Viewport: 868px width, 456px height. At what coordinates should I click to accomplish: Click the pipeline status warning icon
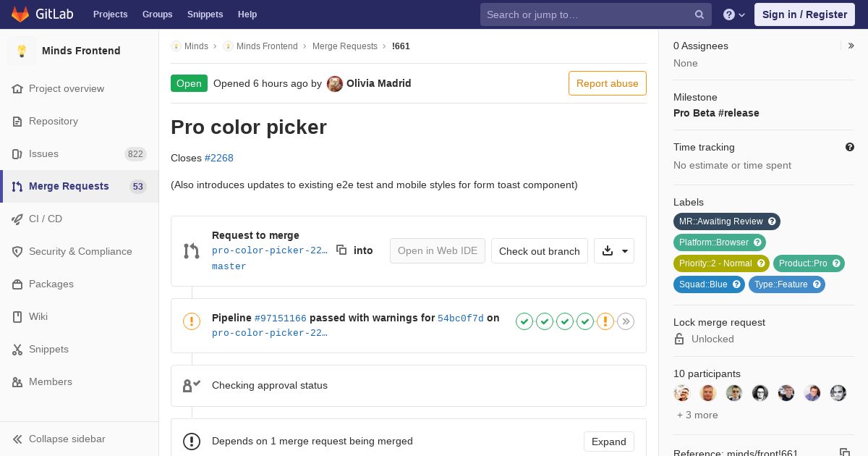[192, 321]
